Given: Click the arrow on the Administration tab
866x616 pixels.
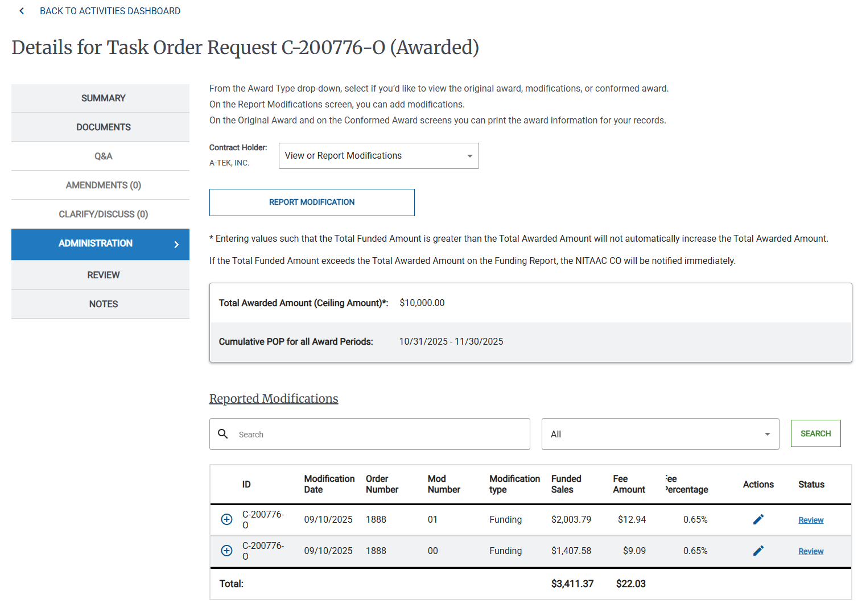Looking at the screenshot, I should click(x=176, y=244).
